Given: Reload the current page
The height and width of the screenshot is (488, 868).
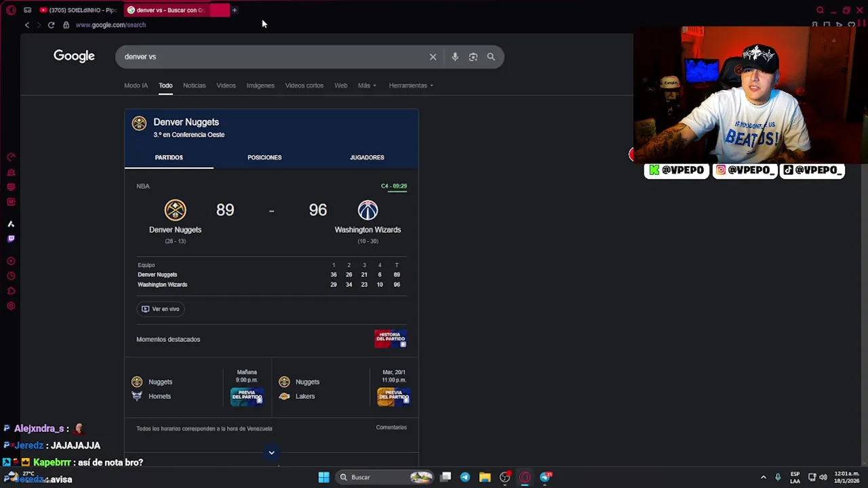Looking at the screenshot, I should pos(51,25).
